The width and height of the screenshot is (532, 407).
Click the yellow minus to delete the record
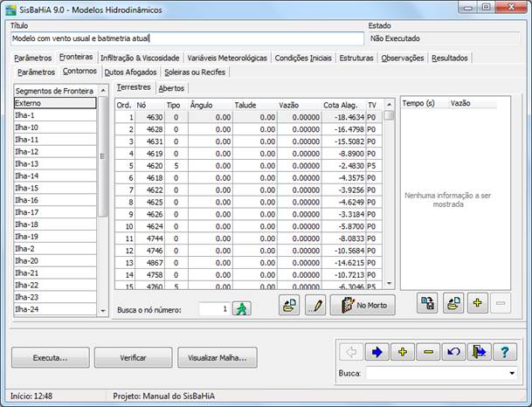429,352
